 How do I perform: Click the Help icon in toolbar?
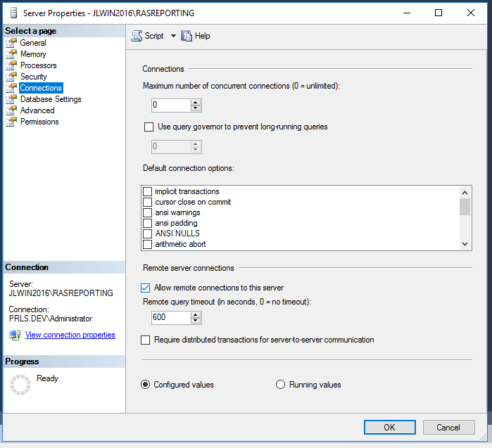pos(187,36)
